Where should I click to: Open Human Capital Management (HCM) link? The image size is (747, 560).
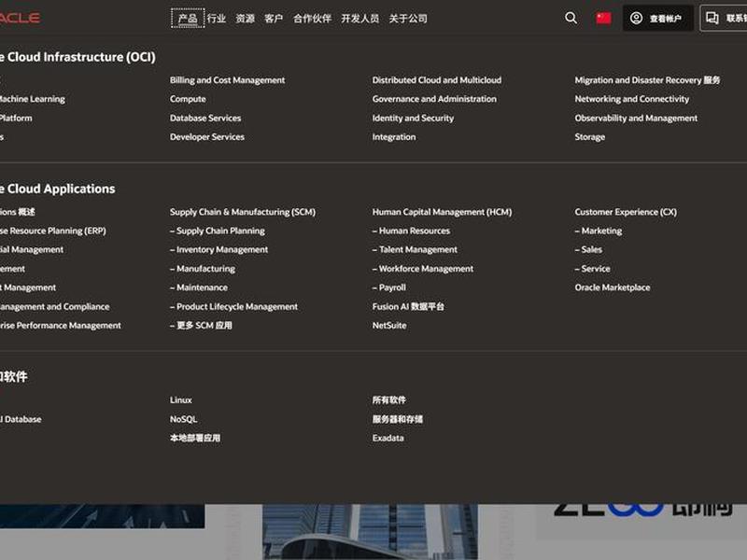click(442, 212)
